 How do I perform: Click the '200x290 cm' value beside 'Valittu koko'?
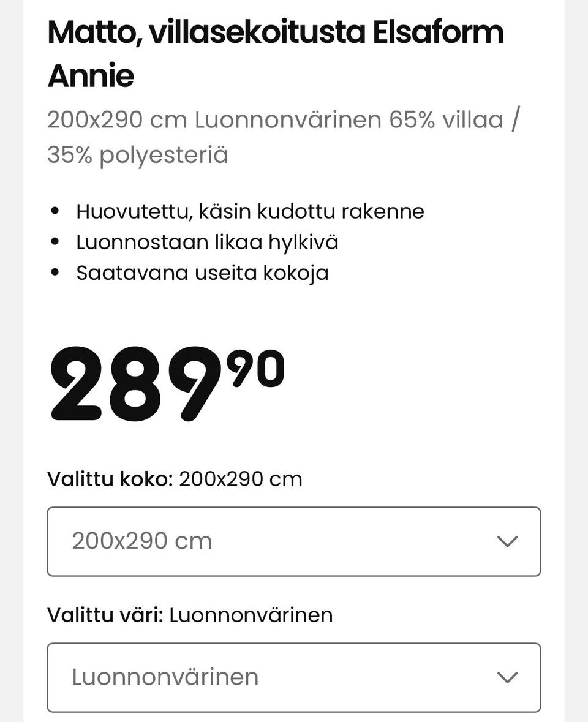[241, 479]
